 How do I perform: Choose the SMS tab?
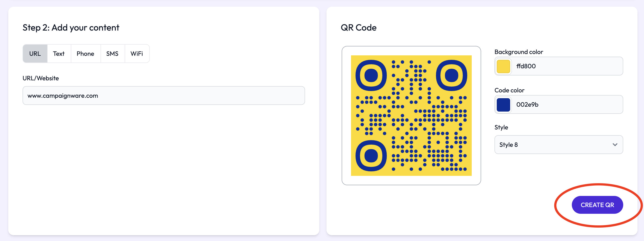[112, 54]
